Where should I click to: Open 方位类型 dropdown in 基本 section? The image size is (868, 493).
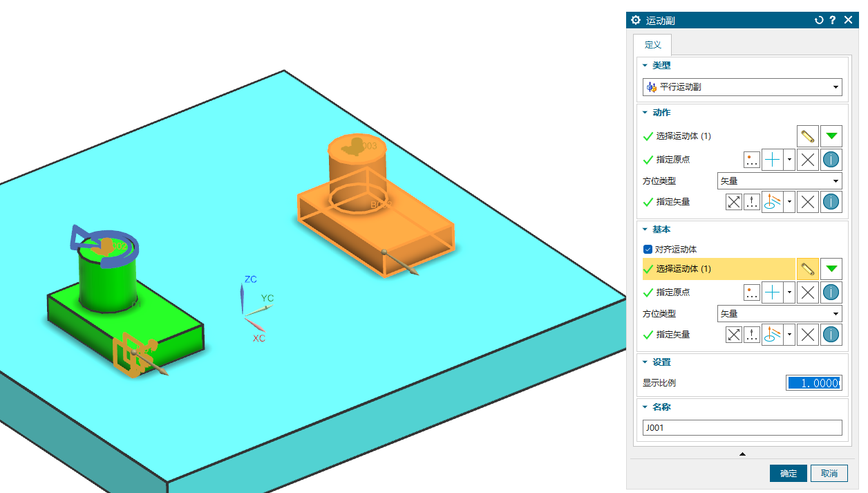click(780, 314)
